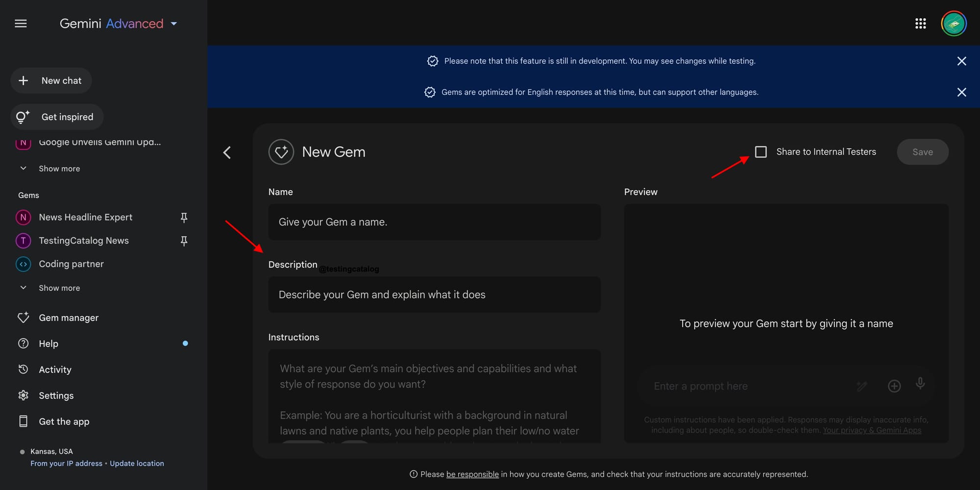The width and height of the screenshot is (980, 490).
Task: Click the microphone icon in preview
Action: point(920,384)
